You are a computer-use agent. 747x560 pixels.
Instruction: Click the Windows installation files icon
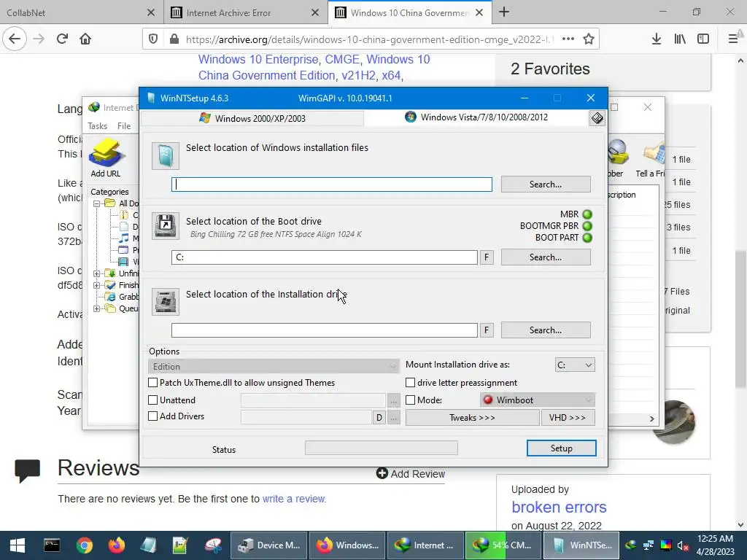166,156
